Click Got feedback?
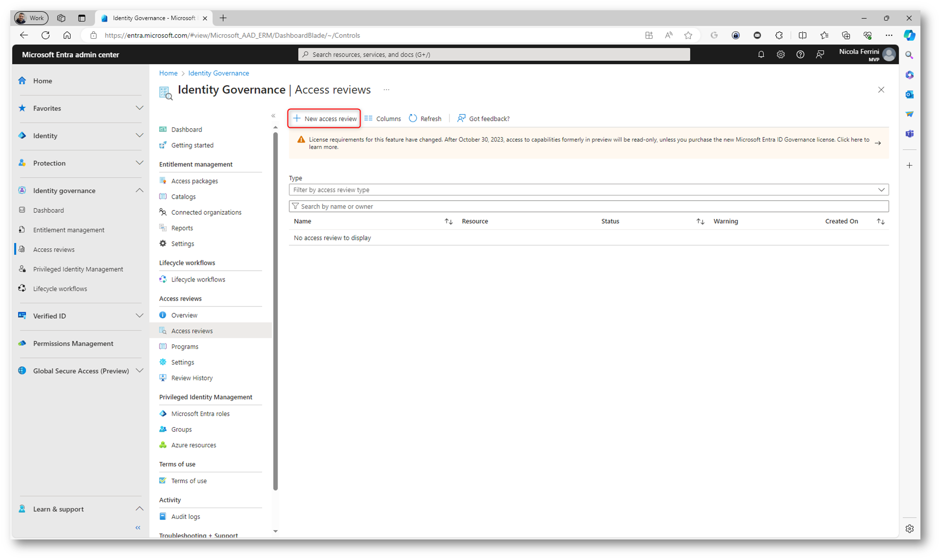The height and width of the screenshot is (560, 941). coord(483,118)
